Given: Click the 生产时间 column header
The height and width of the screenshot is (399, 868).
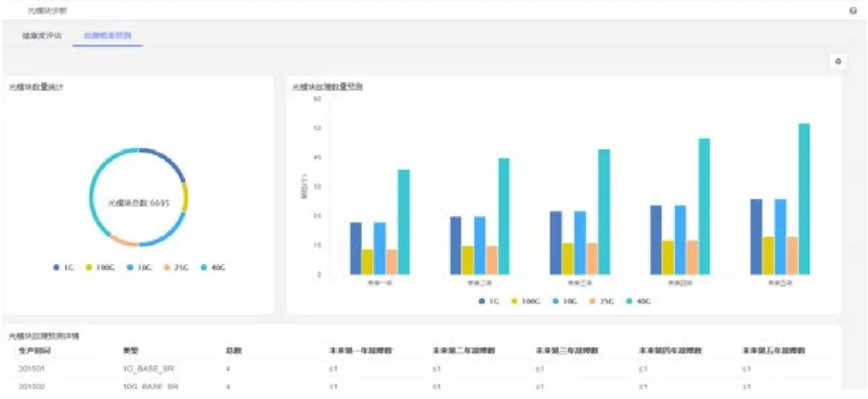Looking at the screenshot, I should (x=34, y=352).
